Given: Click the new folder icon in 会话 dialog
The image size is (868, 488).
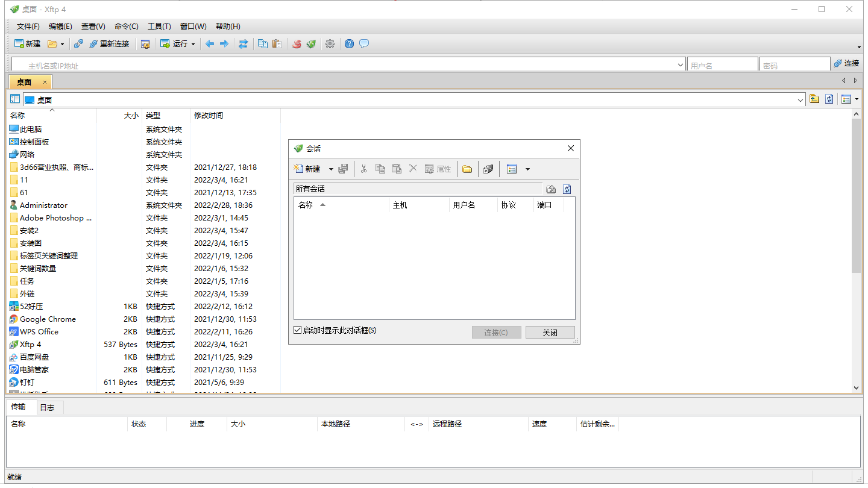Looking at the screenshot, I should [x=467, y=169].
